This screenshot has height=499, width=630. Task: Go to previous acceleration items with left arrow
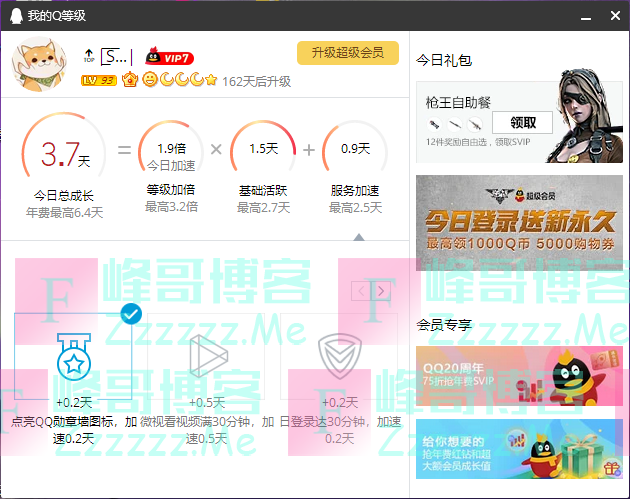coord(361,291)
